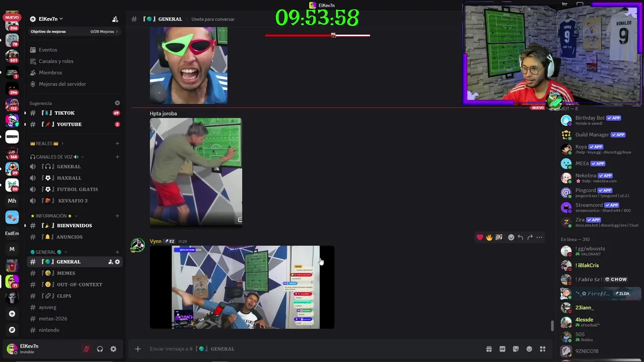644x362 pixels.
Task: React with the heart emoji on Vynn's message
Action: pos(480,237)
